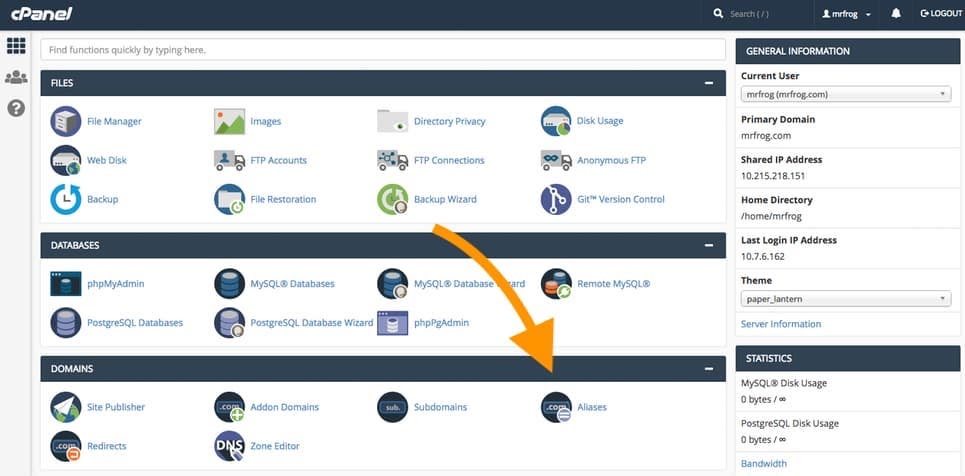
Task: Click the Zone Editor text link
Action: pyautogui.click(x=275, y=446)
